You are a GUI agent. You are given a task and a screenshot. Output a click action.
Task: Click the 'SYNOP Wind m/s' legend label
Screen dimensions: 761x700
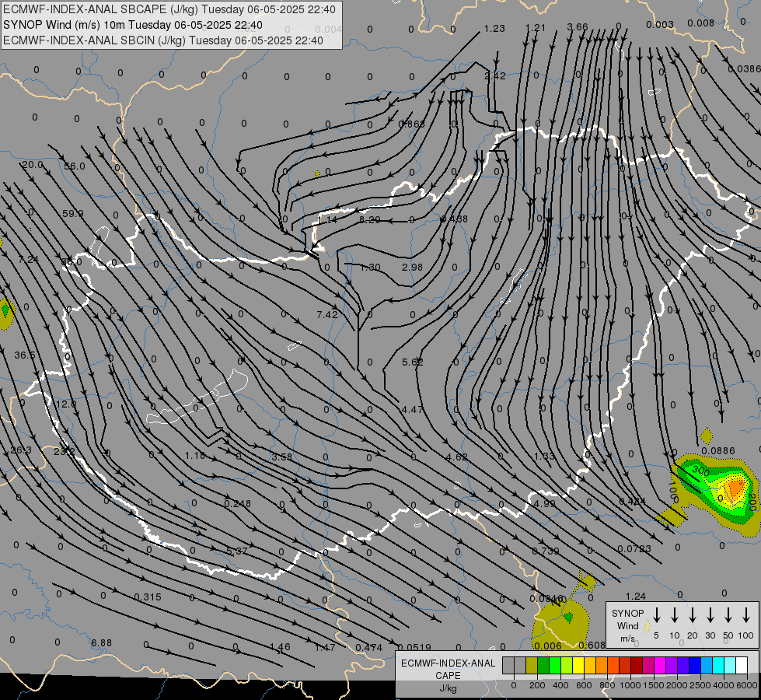(x=627, y=625)
